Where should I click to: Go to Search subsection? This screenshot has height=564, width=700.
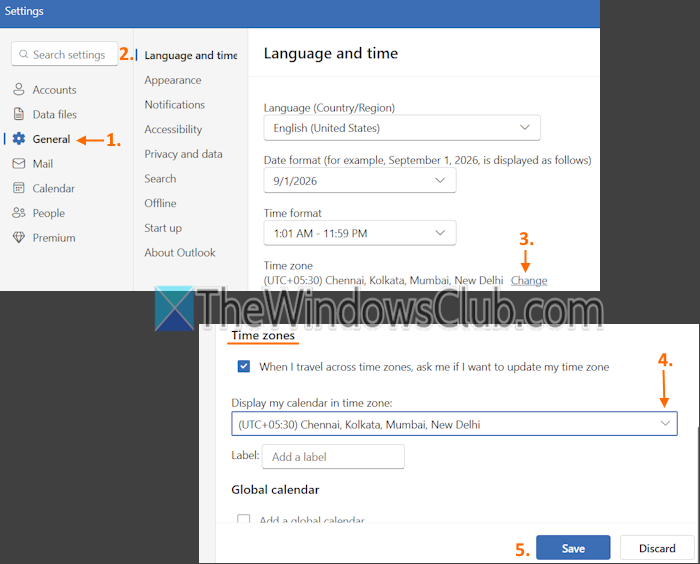160,179
